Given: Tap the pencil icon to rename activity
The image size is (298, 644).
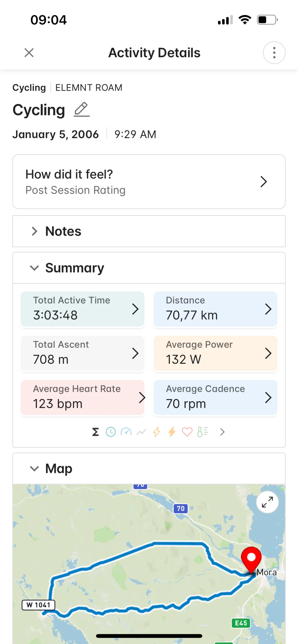Looking at the screenshot, I should point(82,109).
